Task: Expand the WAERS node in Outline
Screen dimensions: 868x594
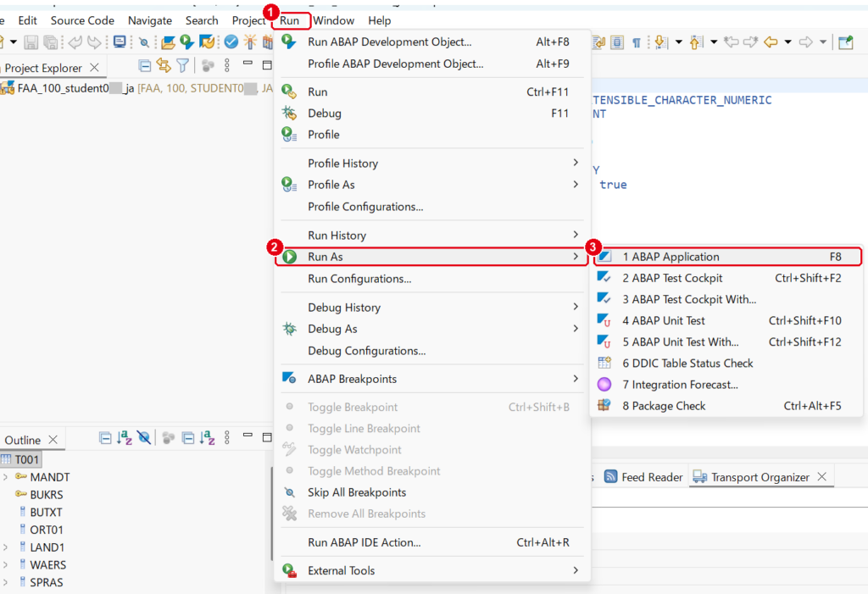Action: coord(6,564)
